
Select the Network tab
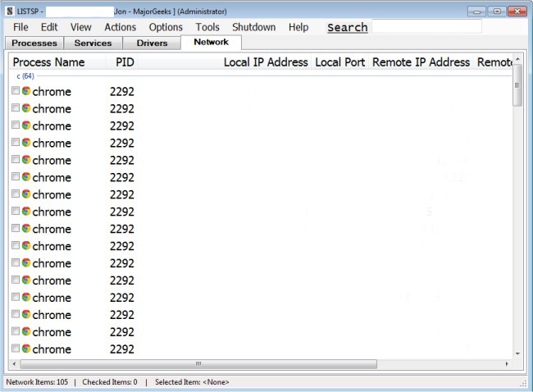pyautogui.click(x=211, y=42)
